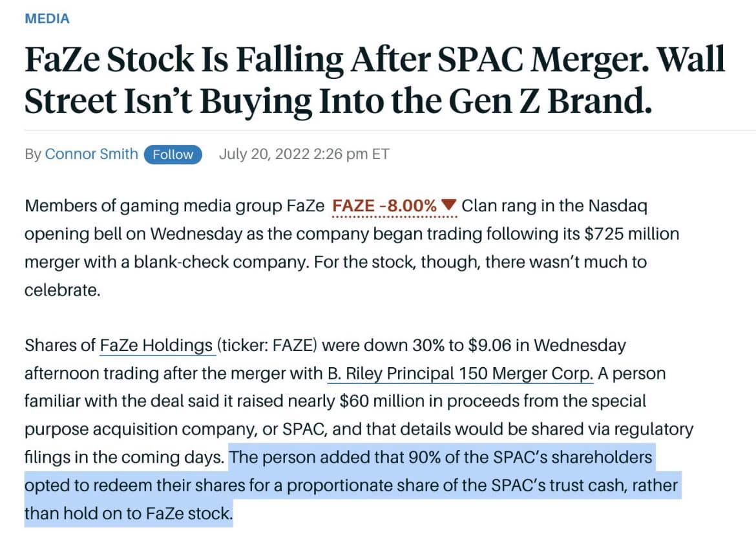756x554 pixels.
Task: Click the word "celebrate." ending first paragraph
Action: point(63,290)
